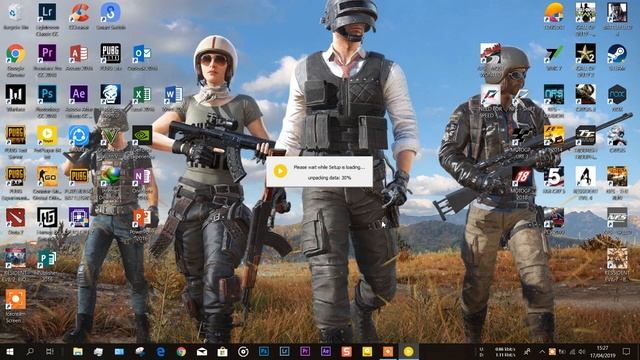Click the PotPlayer logo in the setup dialog
The image size is (640, 360).
(x=280, y=171)
